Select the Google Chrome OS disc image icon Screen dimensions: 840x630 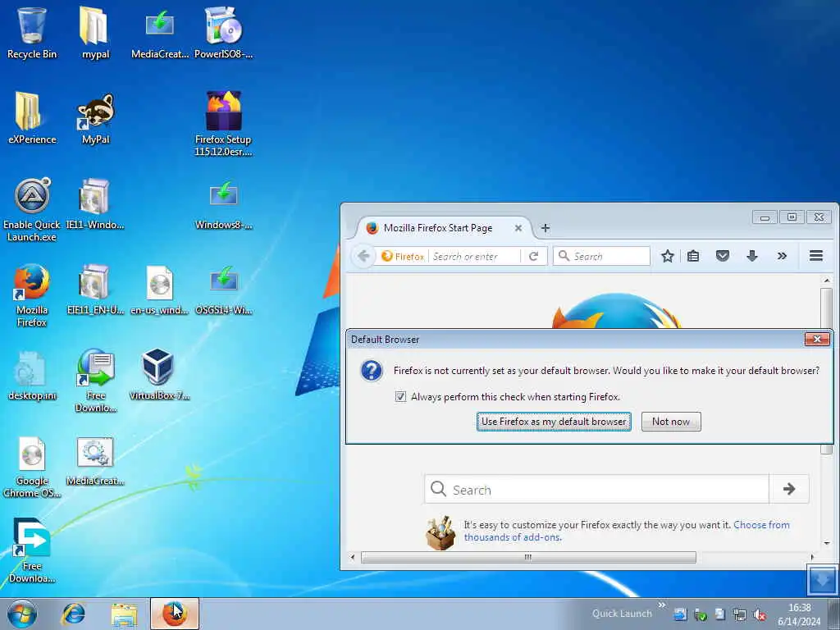tap(32, 466)
